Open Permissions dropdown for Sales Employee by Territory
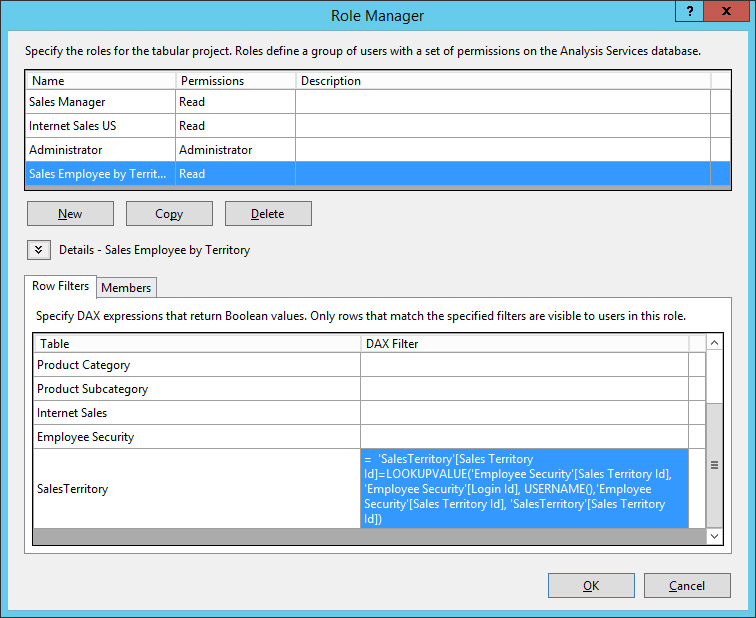Viewport: 756px width, 618px height. coord(235,174)
